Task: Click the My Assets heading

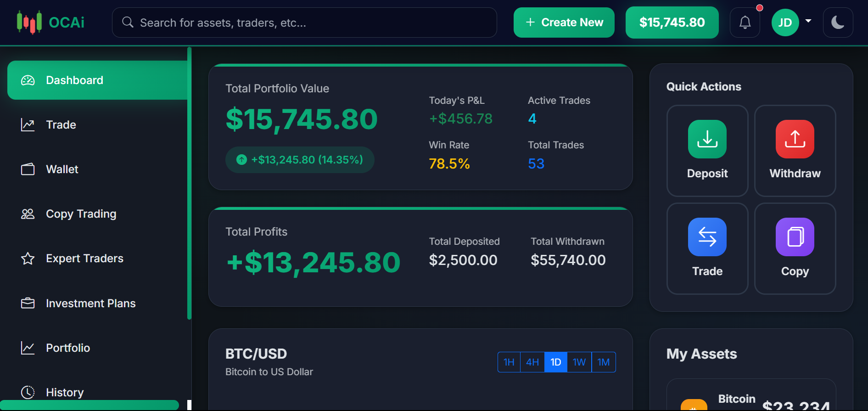Action: [x=701, y=354]
